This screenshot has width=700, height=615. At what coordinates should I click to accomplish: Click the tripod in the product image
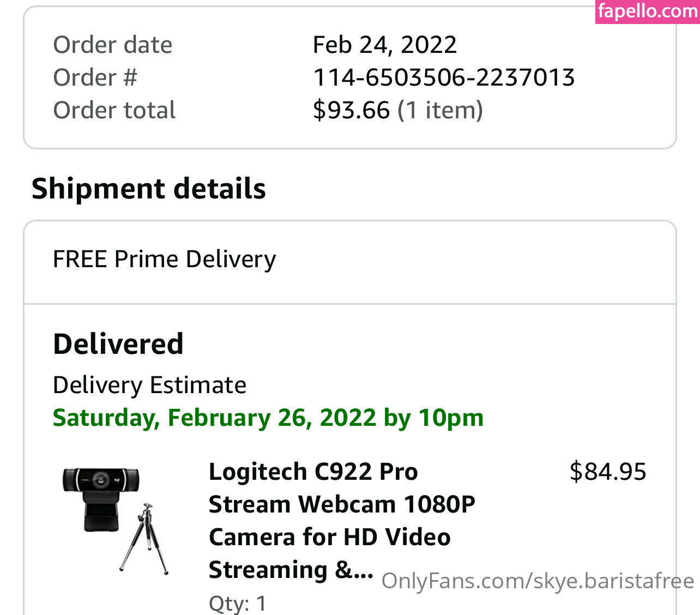coord(144,539)
